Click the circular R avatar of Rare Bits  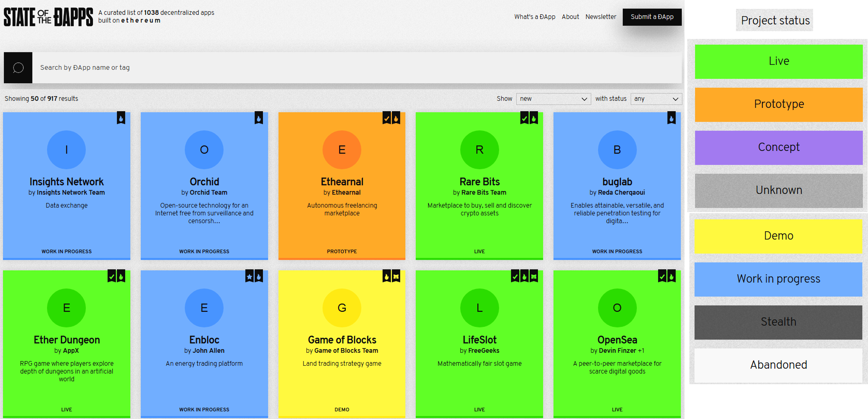pyautogui.click(x=480, y=149)
